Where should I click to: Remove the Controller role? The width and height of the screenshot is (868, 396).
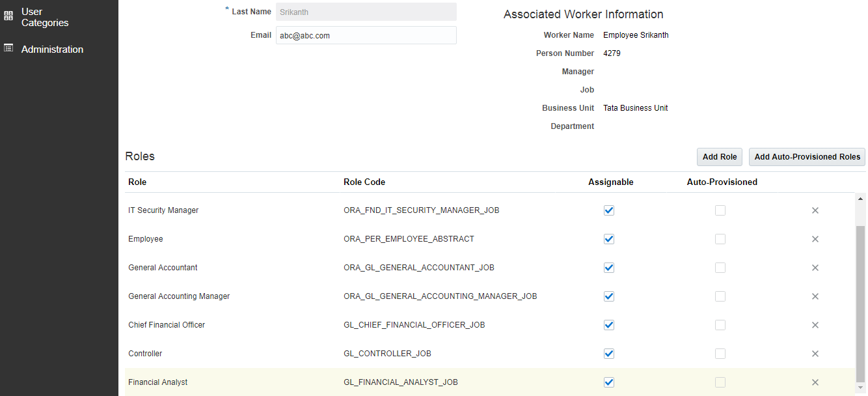coord(815,354)
